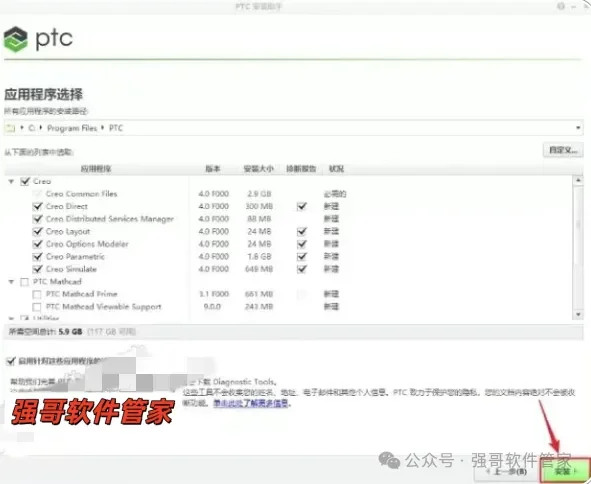The image size is (591, 484).
Task: Click the application name column header
Action: pos(96,169)
